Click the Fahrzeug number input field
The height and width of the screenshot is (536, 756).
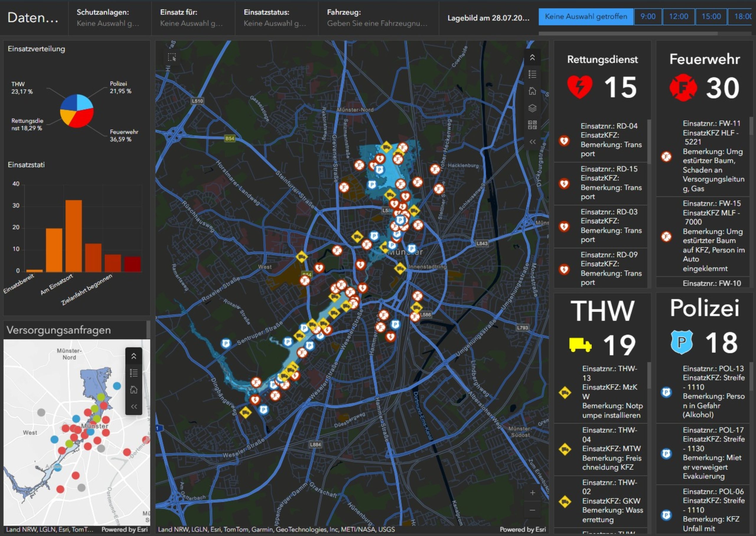point(377,23)
